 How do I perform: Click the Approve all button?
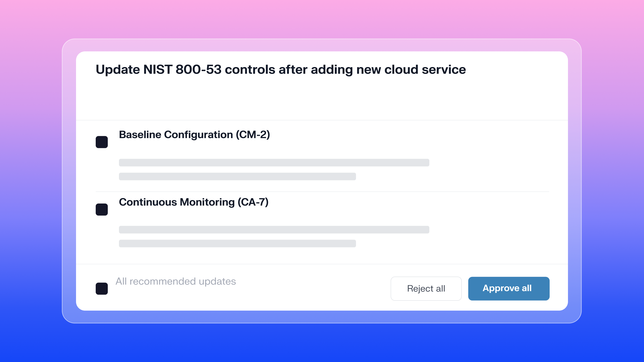coord(509,288)
